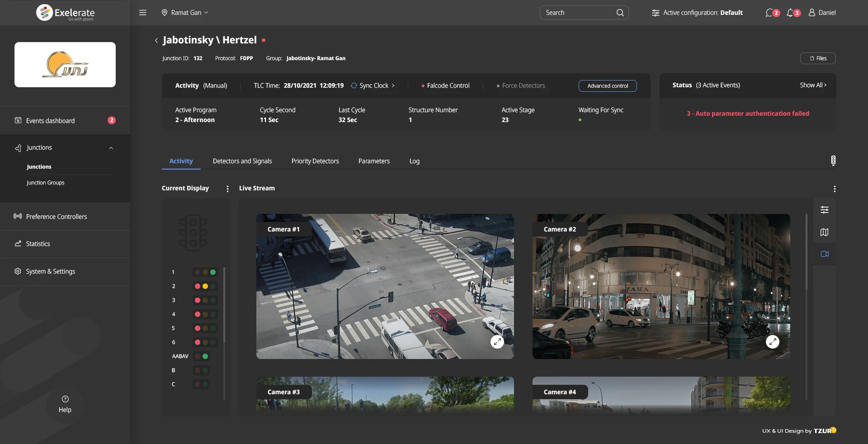Open Current Display three-dot options
Screen dimensions: 868x444
click(227, 189)
